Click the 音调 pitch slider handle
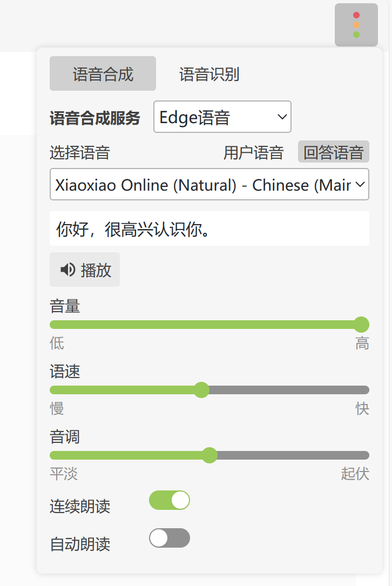 tap(209, 455)
